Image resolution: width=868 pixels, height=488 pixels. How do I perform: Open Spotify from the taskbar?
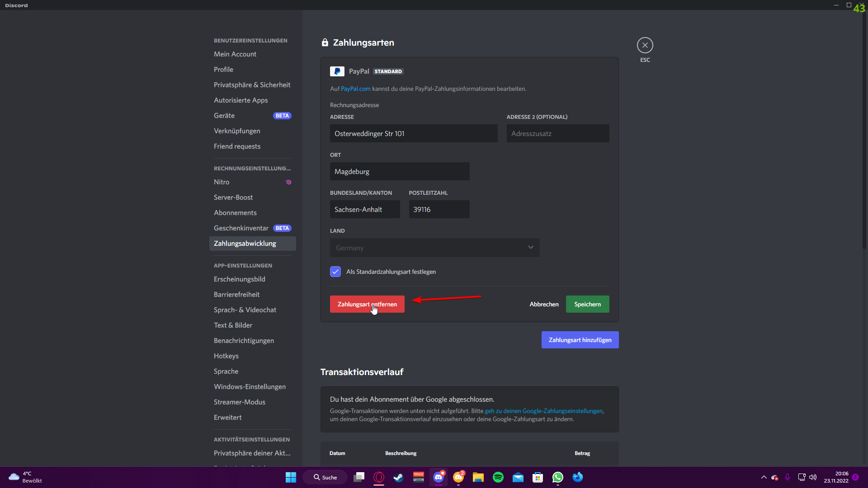point(498,477)
